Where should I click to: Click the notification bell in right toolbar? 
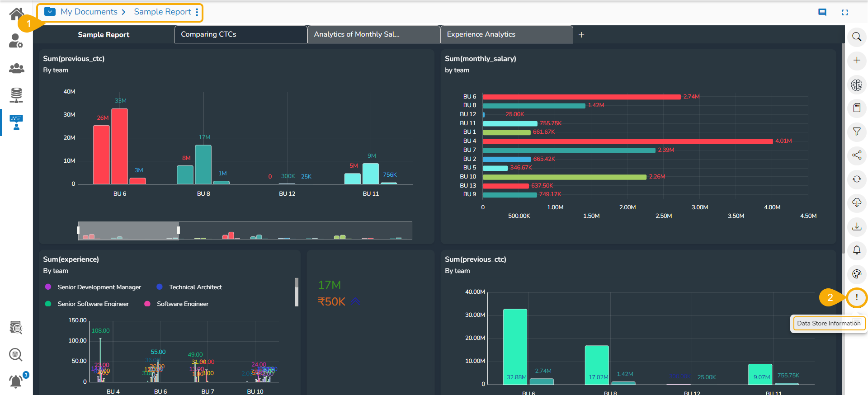856,250
